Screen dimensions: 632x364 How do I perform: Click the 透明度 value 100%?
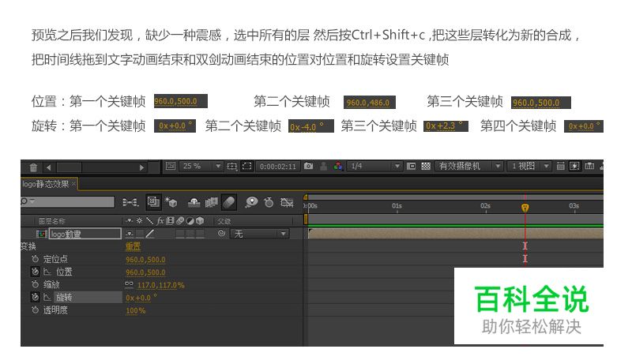[135, 311]
